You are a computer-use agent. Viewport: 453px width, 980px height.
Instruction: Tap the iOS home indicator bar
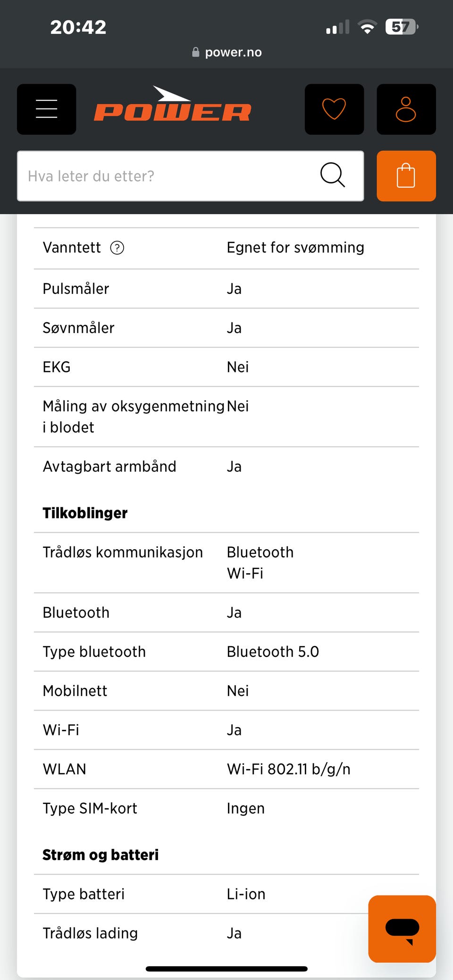point(226,969)
